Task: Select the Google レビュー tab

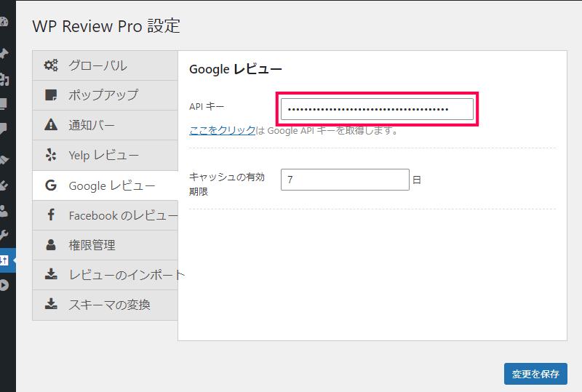Action: [105, 185]
